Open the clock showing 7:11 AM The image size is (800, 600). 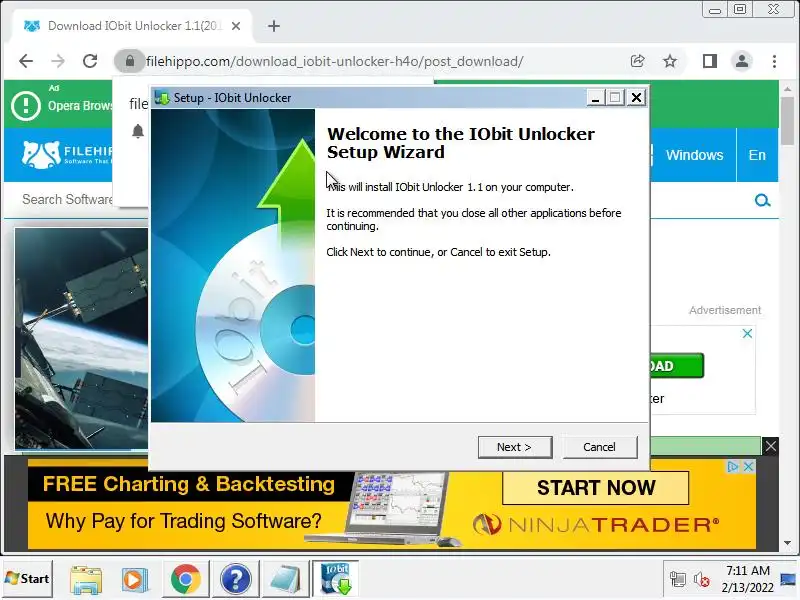747,579
